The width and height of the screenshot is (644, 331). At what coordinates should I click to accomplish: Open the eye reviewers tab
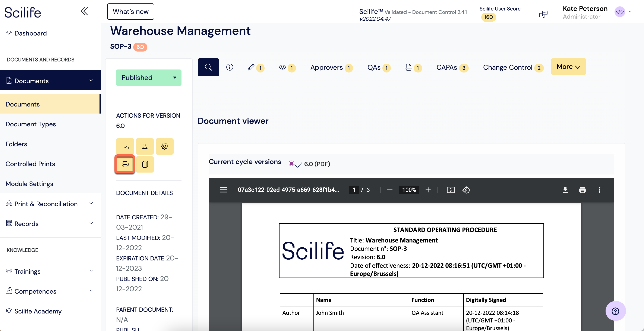287,68
